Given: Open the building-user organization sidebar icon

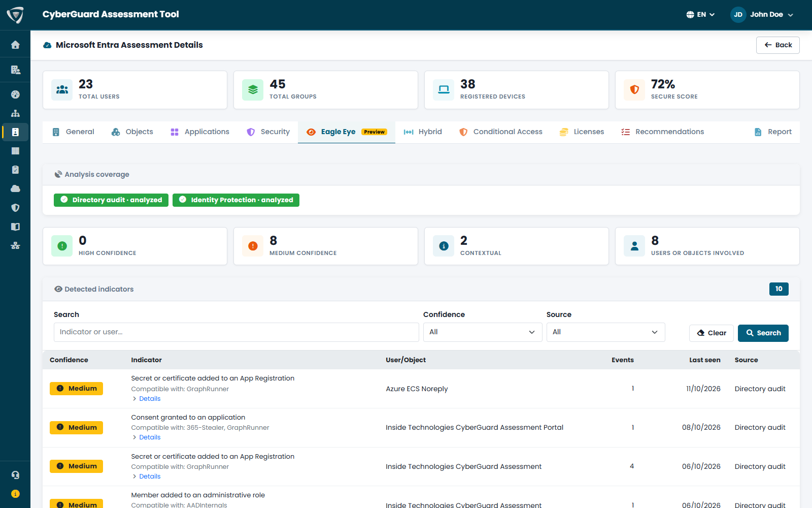Looking at the screenshot, I should click(x=15, y=70).
